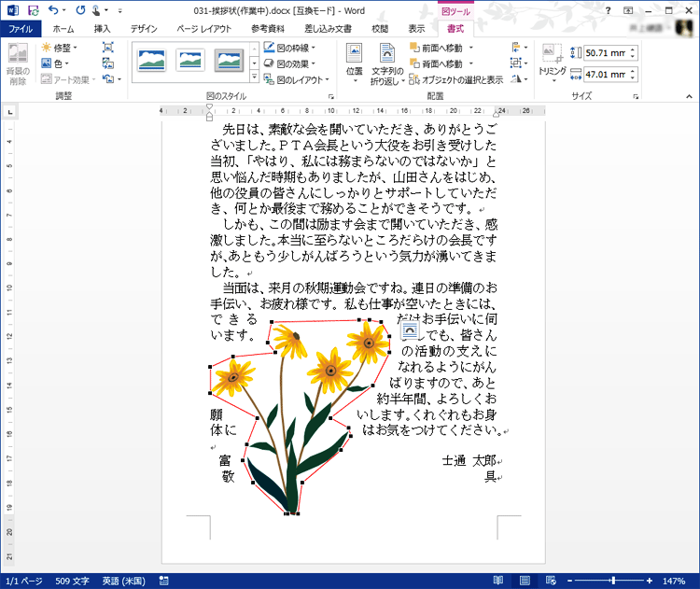The width and height of the screenshot is (700, 589).
Task: Select the 書式 tab under 図ツール
Action: pos(455,29)
